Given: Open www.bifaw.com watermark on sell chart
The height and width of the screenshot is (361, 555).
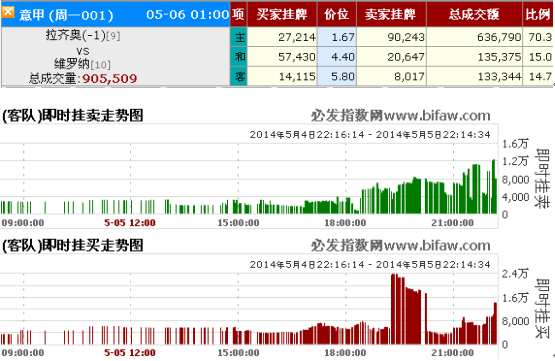Looking at the screenshot, I should pos(437,115).
